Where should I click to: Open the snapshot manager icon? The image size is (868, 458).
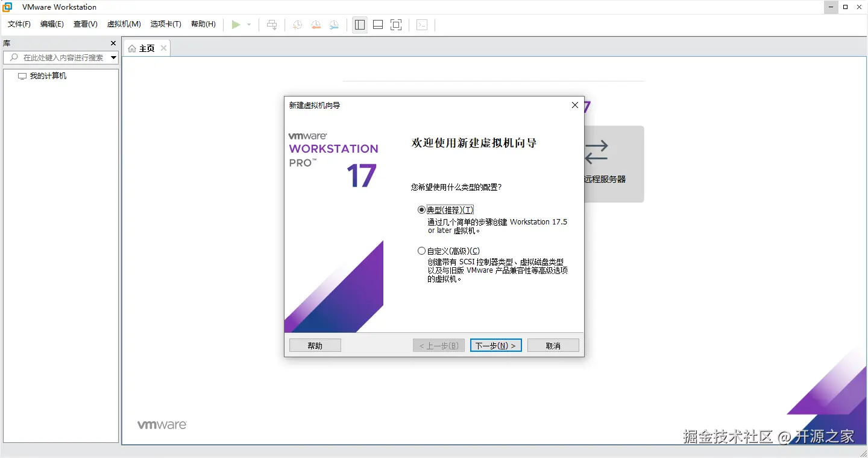[334, 24]
